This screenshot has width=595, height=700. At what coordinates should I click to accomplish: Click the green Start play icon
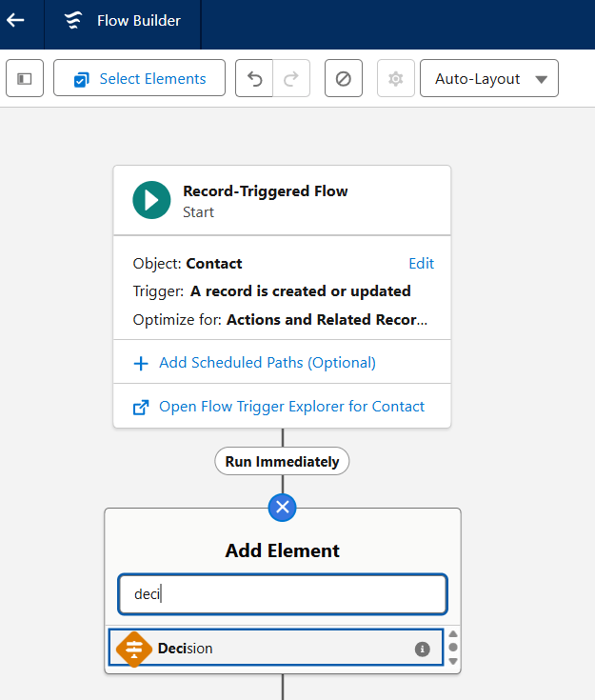tap(151, 200)
